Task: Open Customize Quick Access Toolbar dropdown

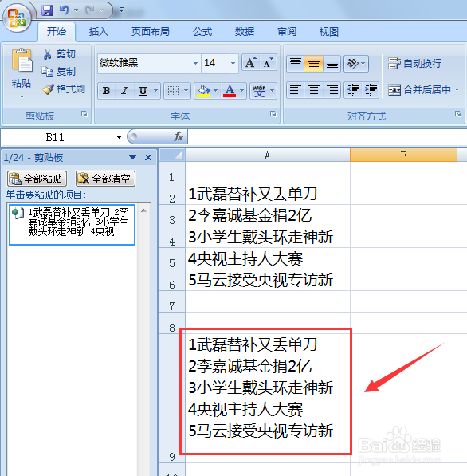Action: (x=121, y=10)
